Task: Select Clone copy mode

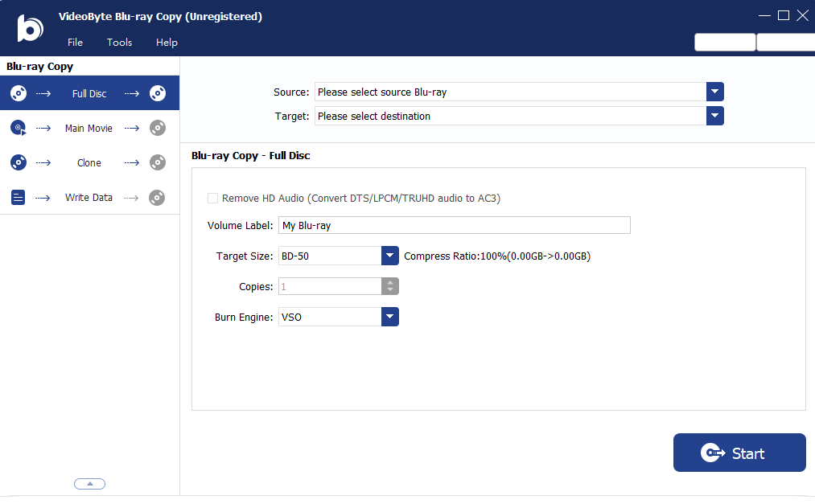Action: pos(89,163)
